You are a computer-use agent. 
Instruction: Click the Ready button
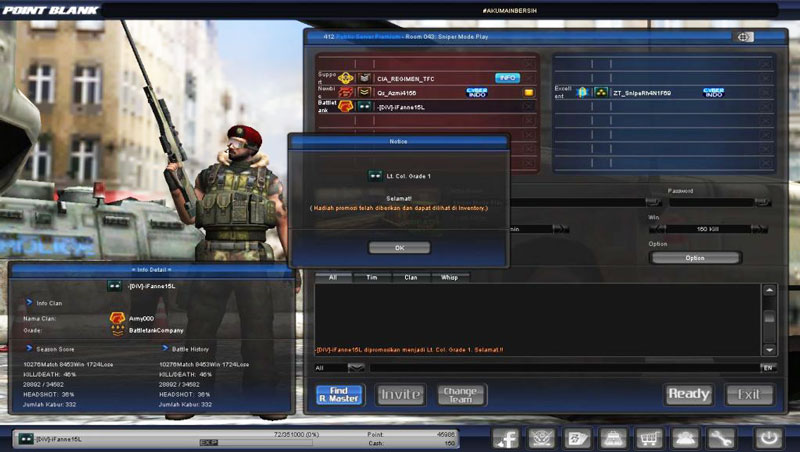[x=689, y=394]
